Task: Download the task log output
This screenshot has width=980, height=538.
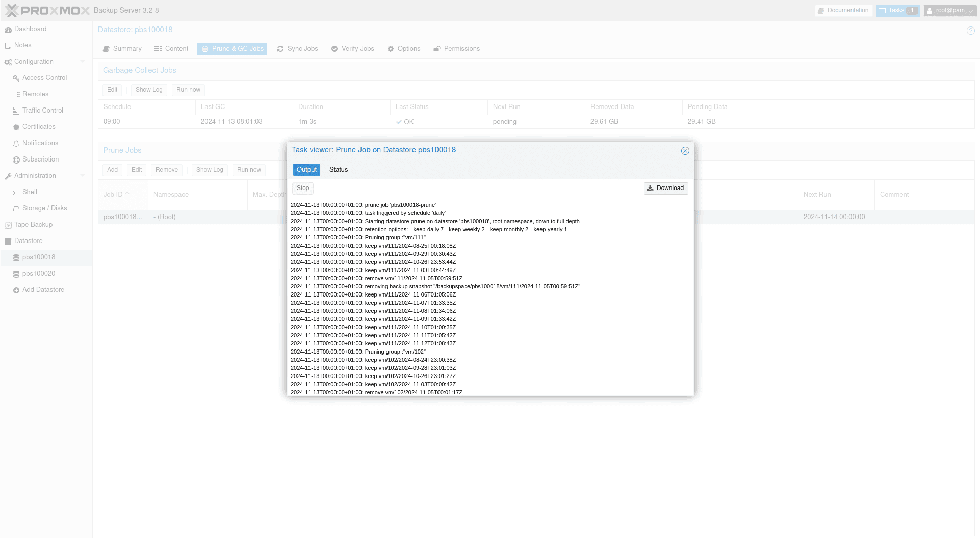Action: (x=665, y=189)
